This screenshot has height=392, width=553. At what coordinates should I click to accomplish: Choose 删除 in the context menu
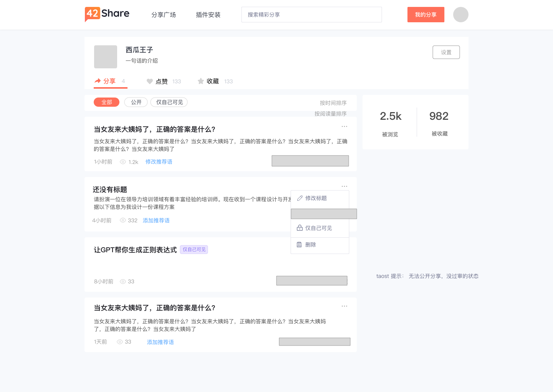point(320,245)
